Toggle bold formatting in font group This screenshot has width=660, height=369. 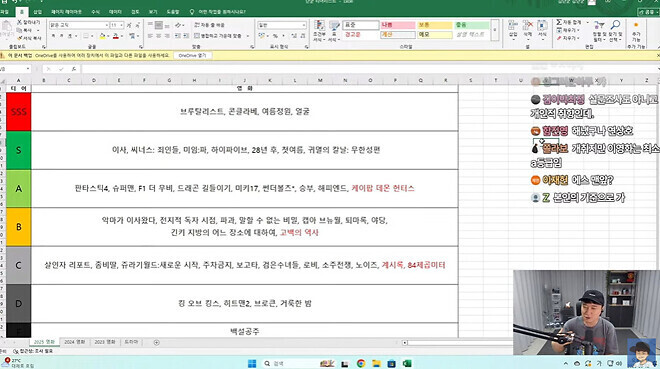53,36
